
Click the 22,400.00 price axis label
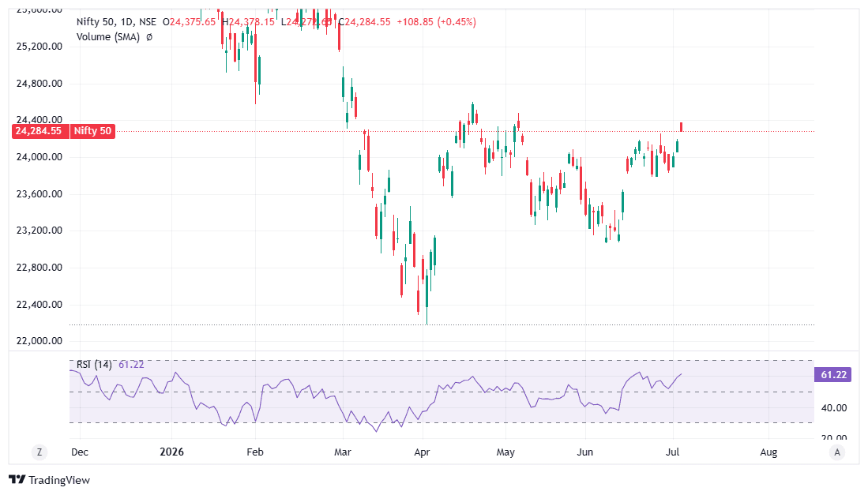(x=39, y=305)
